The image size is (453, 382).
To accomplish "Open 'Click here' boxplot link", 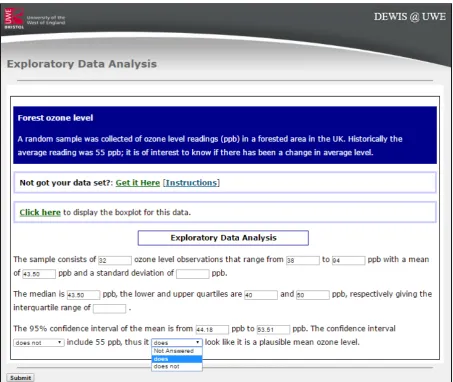I will click(40, 212).
